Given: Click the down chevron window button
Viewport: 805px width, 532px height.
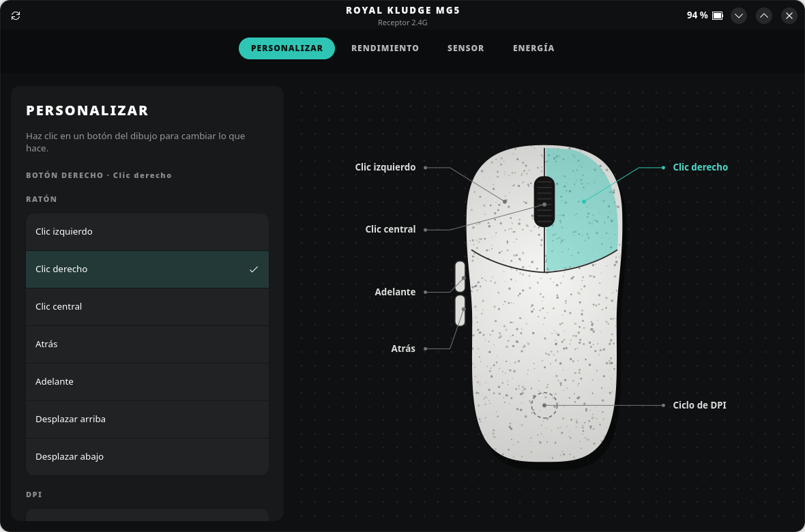Looking at the screenshot, I should (x=739, y=16).
